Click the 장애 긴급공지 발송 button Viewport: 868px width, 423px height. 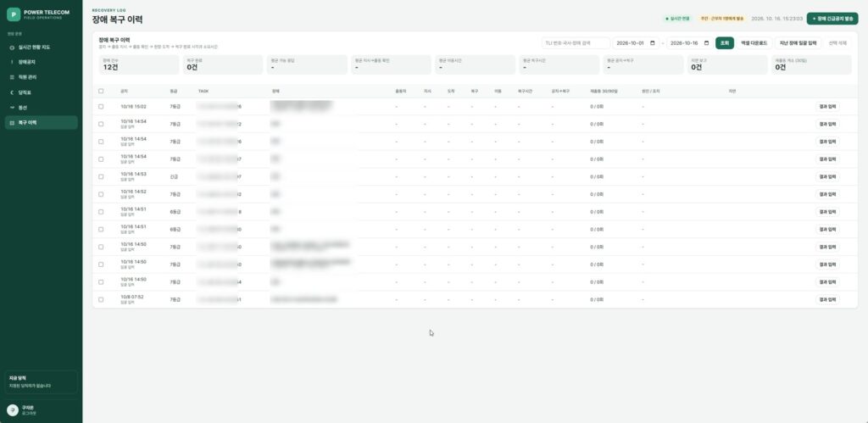pyautogui.click(x=832, y=19)
